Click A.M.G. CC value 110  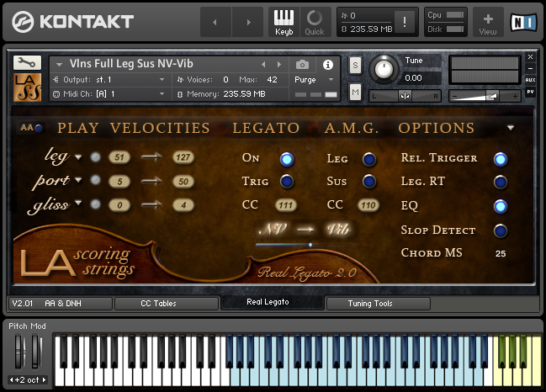368,205
